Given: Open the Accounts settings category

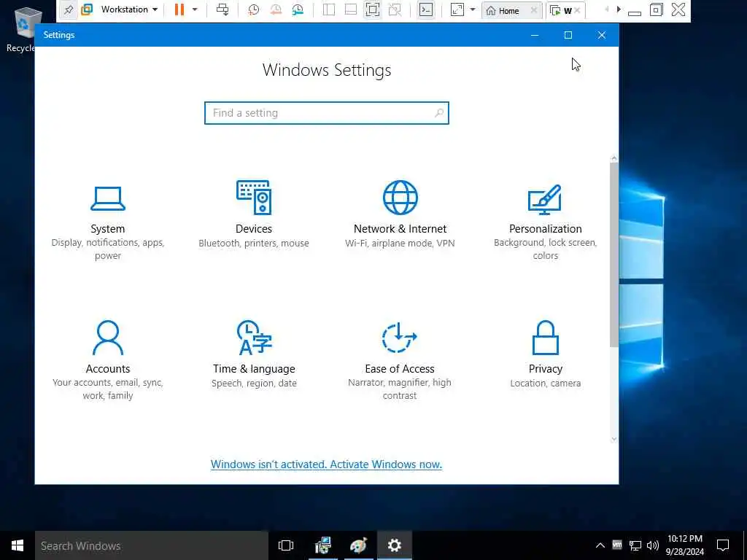Looking at the screenshot, I should click(x=108, y=360).
